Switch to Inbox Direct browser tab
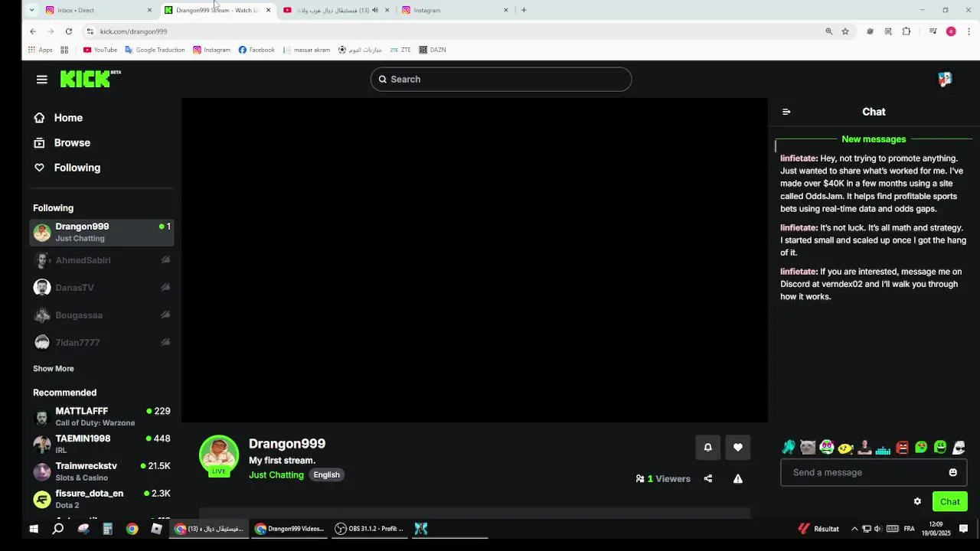Viewport: 980px width, 551px height. (100, 10)
